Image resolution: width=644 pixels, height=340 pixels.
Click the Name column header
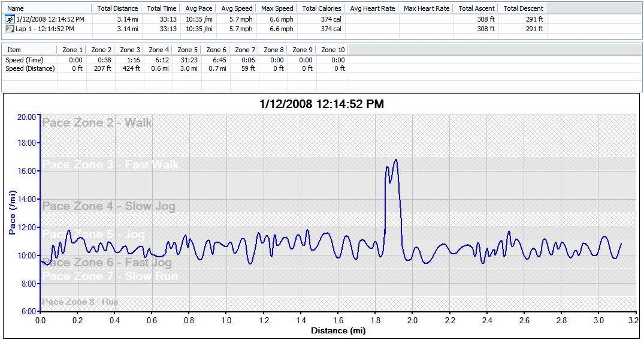coord(16,8)
